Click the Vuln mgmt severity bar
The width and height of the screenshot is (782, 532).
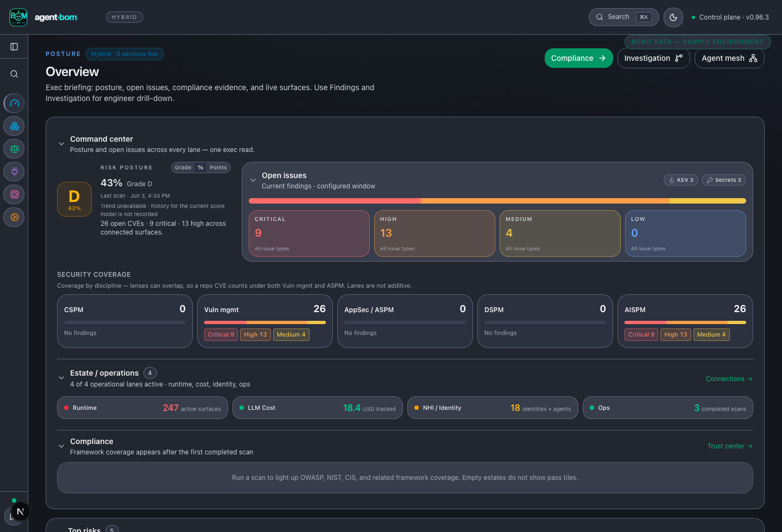(x=265, y=322)
